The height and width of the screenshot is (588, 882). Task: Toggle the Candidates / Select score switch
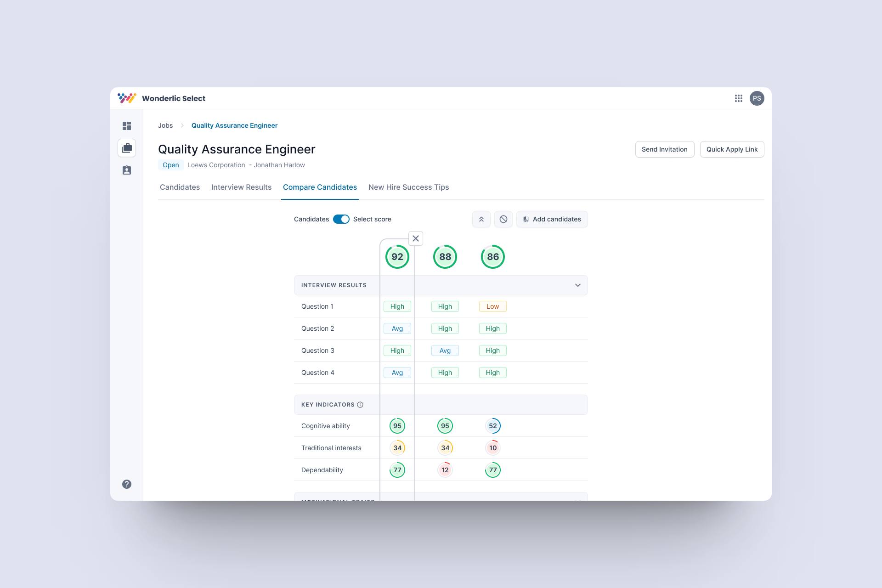tap(341, 219)
